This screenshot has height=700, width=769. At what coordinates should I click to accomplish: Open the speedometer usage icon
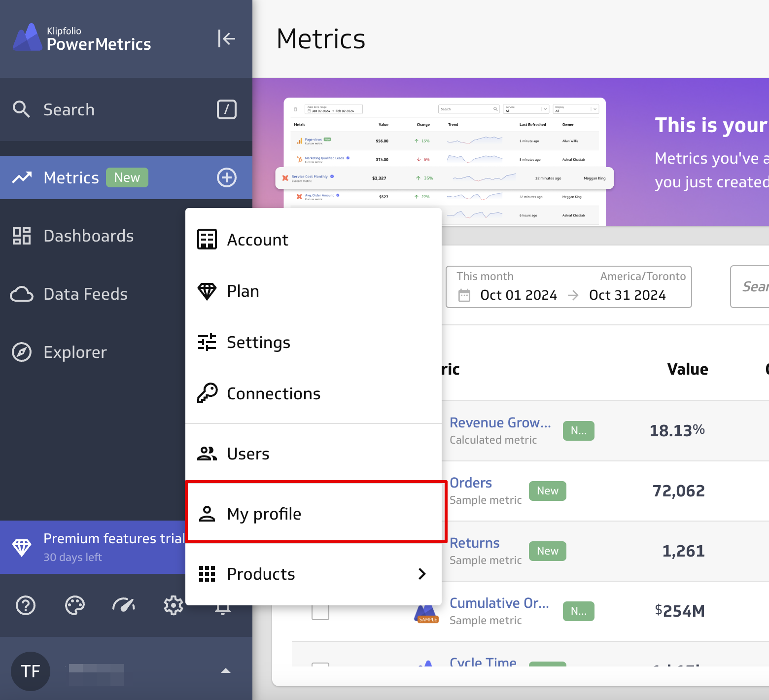[124, 605]
